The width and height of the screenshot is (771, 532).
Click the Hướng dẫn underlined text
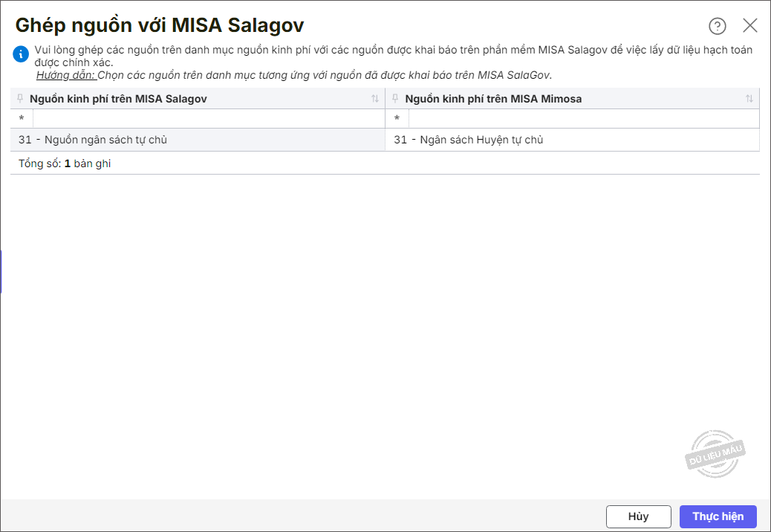point(66,75)
